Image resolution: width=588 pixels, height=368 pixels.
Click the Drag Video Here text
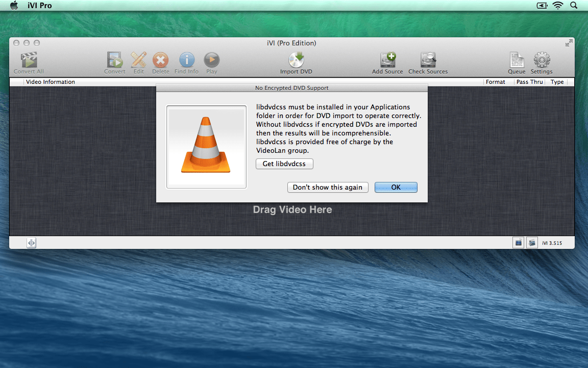coord(292,210)
